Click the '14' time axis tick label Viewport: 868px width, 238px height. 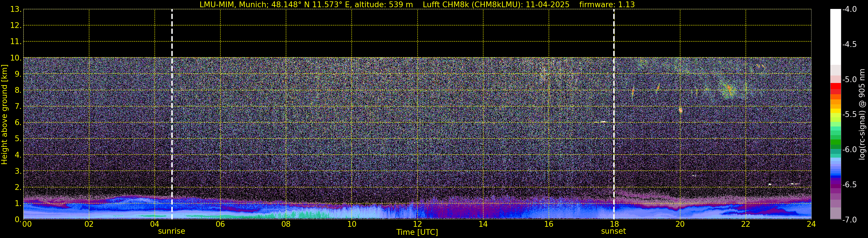pos(483,224)
